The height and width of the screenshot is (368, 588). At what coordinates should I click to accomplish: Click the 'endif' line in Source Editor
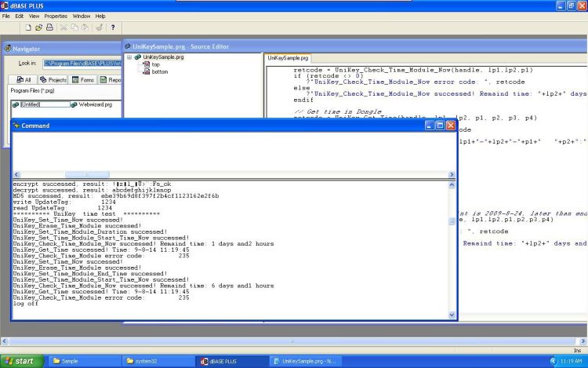pos(303,100)
